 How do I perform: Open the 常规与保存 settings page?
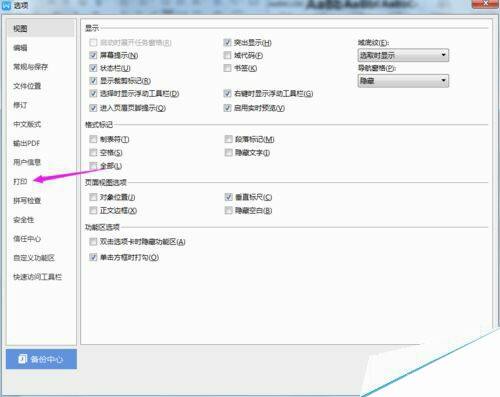(30, 67)
